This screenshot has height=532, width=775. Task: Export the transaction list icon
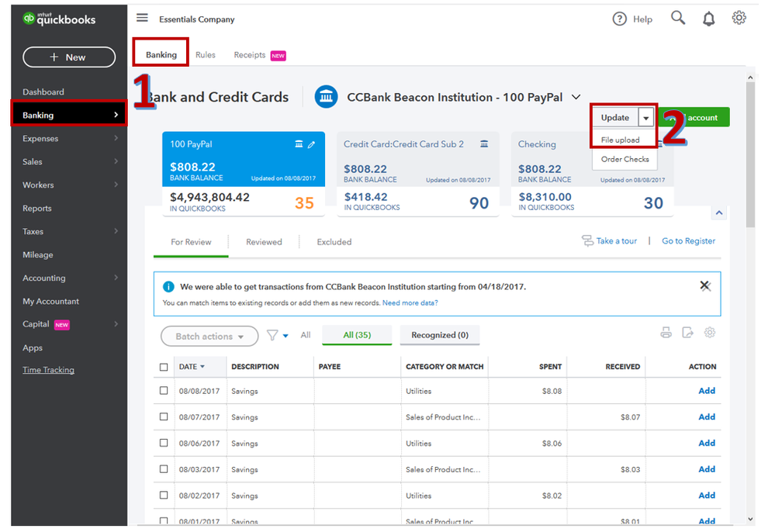[x=687, y=333]
